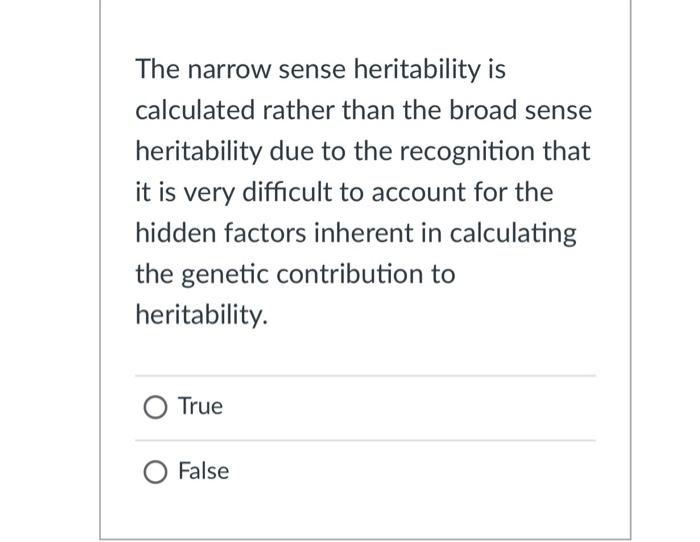
Task: Click the word 'difficult' in the question
Action: coord(288,192)
